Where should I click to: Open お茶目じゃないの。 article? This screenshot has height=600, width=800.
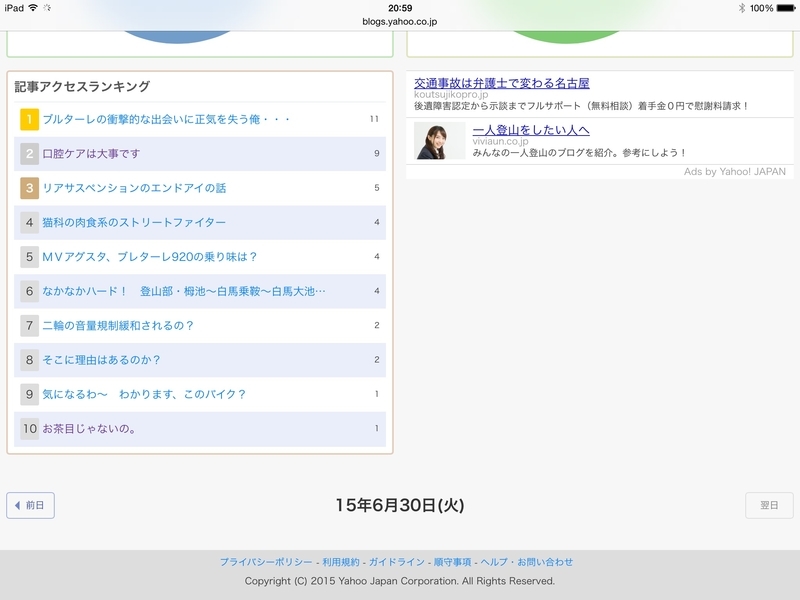(89, 429)
